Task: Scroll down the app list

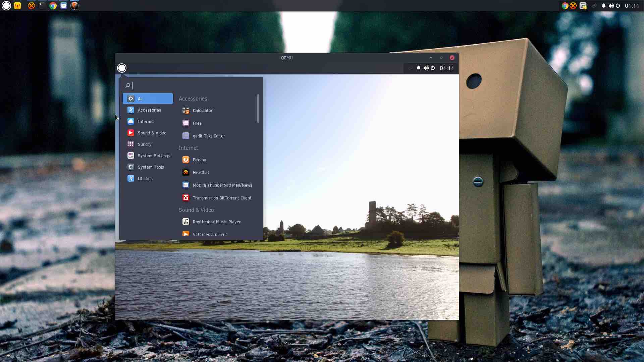Action: (258, 199)
